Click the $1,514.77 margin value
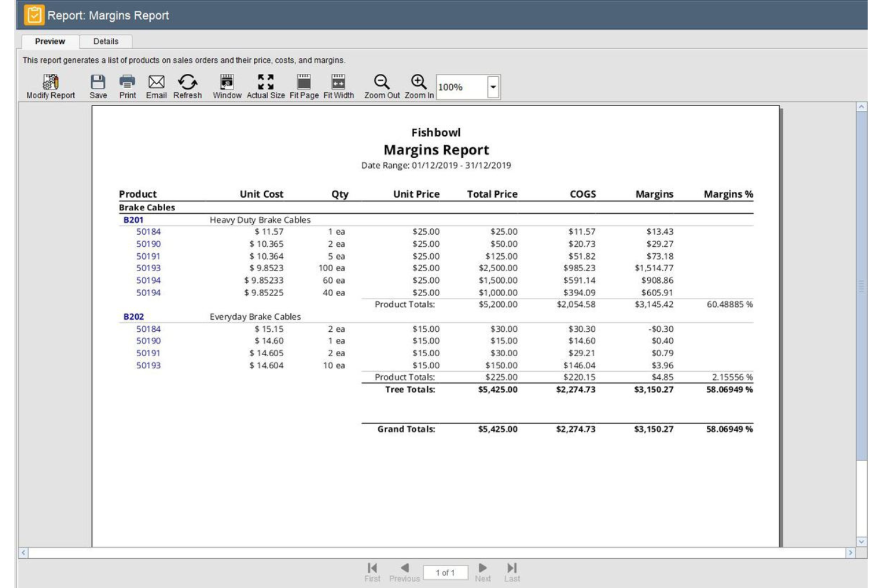This screenshot has height=588, width=882. click(x=654, y=268)
